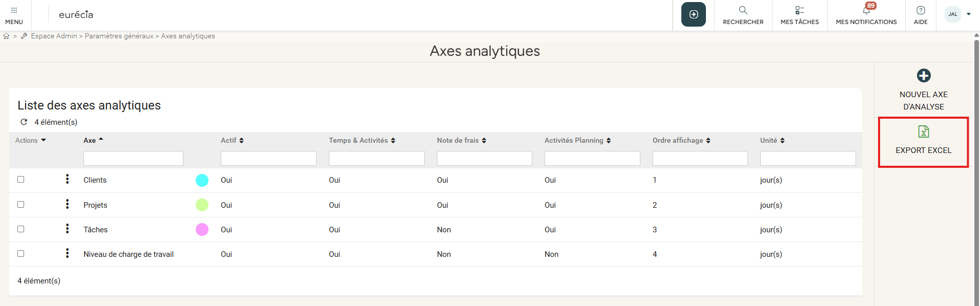Navigate to Paramètres généraux breadcrumb
The image size is (980, 306).
[x=119, y=36]
